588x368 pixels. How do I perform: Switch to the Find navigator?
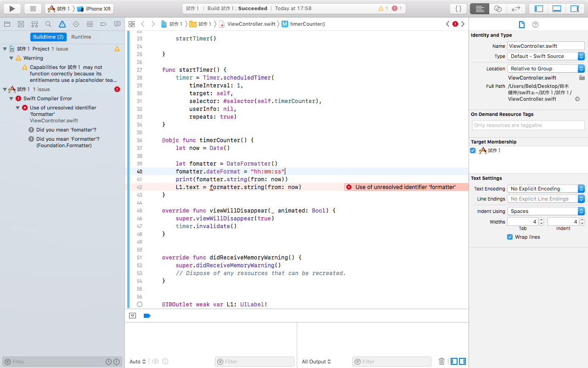coord(48,24)
